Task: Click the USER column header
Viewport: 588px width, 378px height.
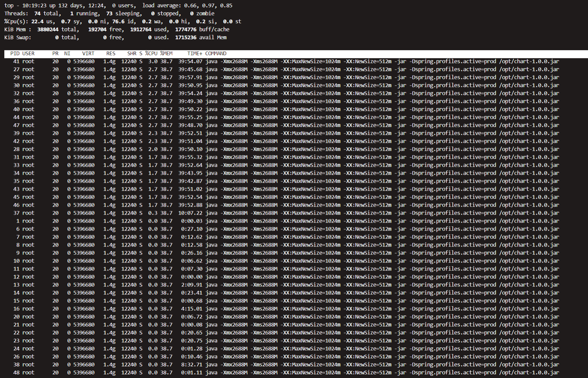Action: click(28, 54)
